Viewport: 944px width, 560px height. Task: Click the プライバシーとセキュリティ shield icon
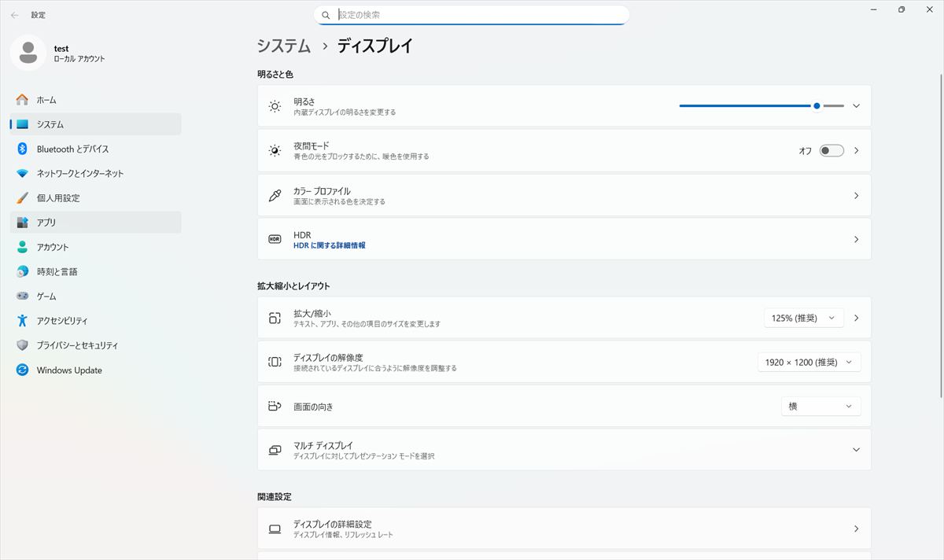click(22, 345)
